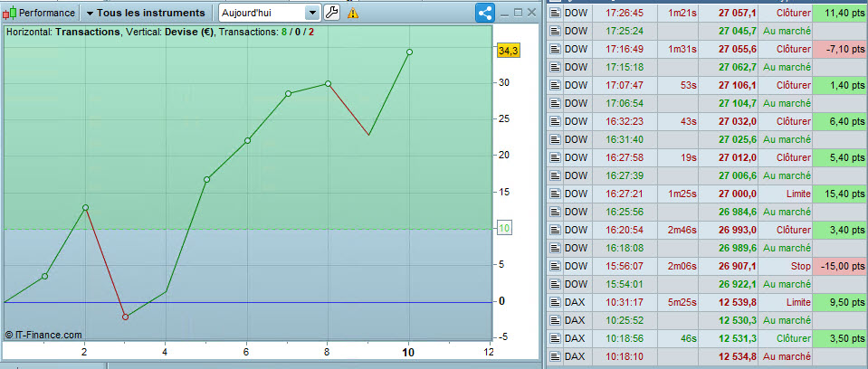Image resolution: width=868 pixels, height=369 pixels.
Task: Open order details icon for 16:25:56 row
Action: coord(555,212)
